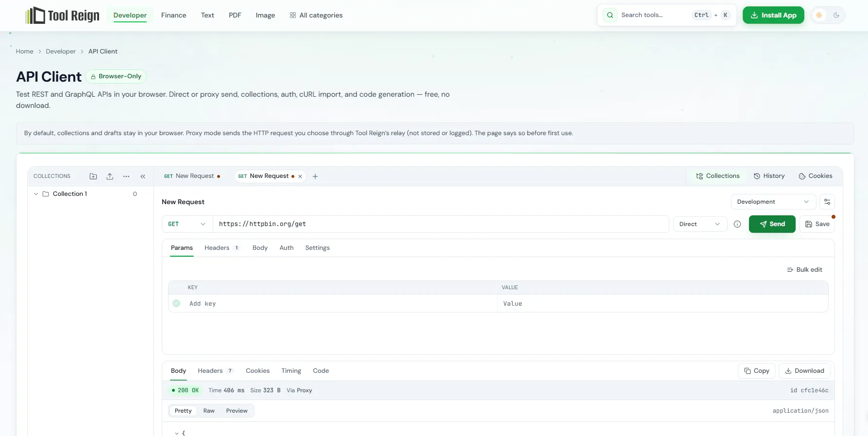Open the request Settings tab
This screenshot has height=436, width=868.
317,248
